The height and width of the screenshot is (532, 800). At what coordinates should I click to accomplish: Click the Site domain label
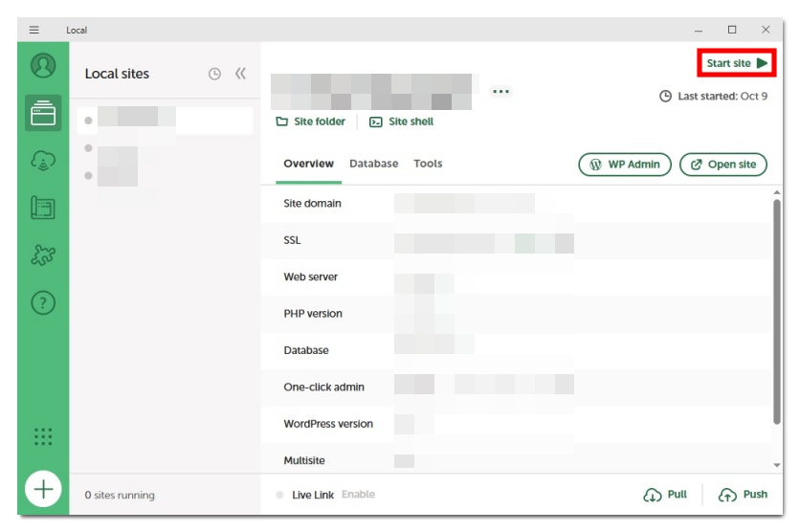pos(312,203)
